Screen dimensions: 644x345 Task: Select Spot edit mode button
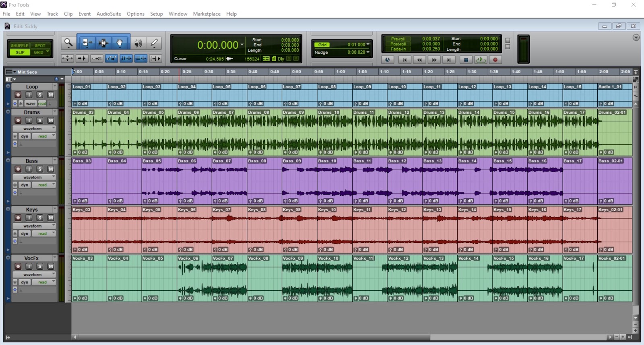click(x=40, y=45)
